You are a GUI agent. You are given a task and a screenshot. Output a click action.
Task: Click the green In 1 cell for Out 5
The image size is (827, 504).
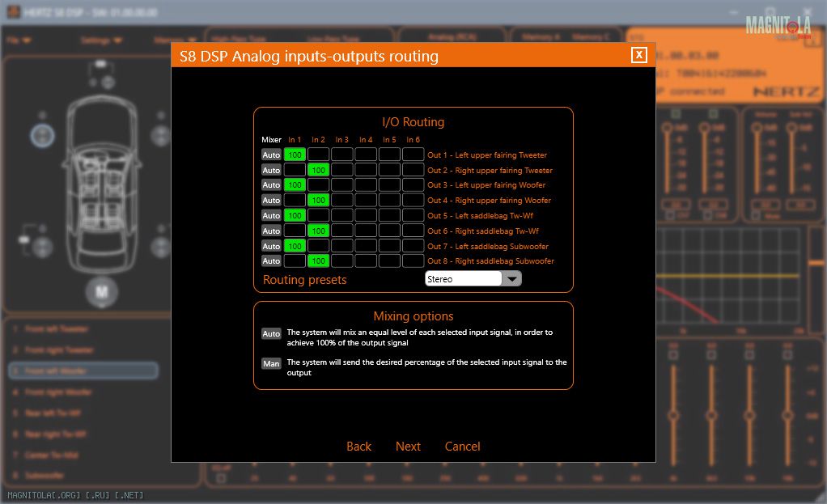[295, 215]
